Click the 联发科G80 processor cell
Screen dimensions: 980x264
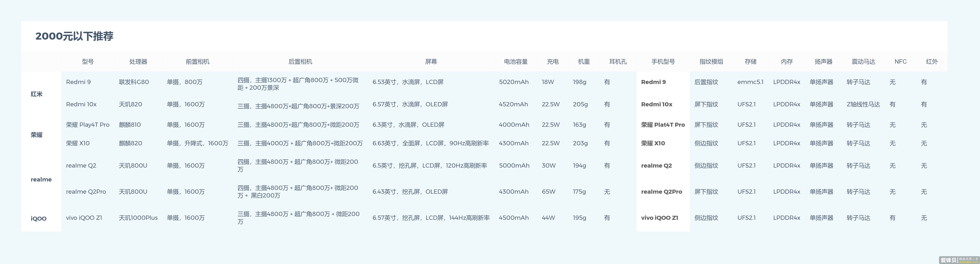coord(134,82)
